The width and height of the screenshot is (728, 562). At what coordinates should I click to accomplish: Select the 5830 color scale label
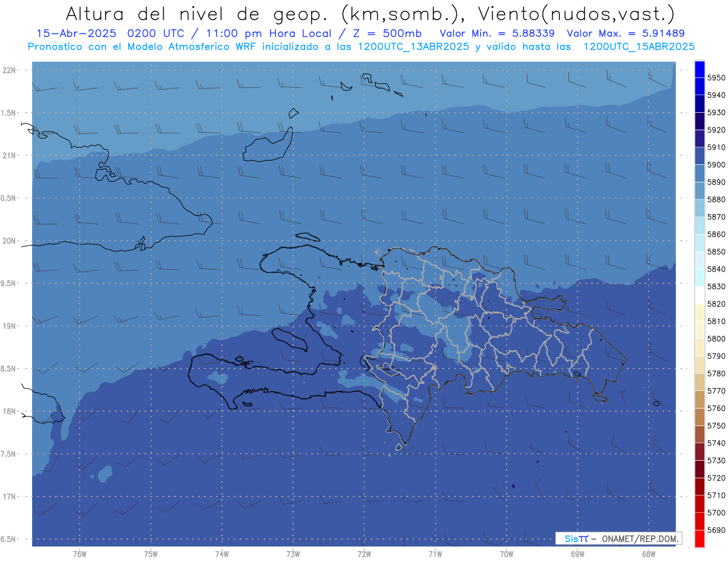[716, 286]
